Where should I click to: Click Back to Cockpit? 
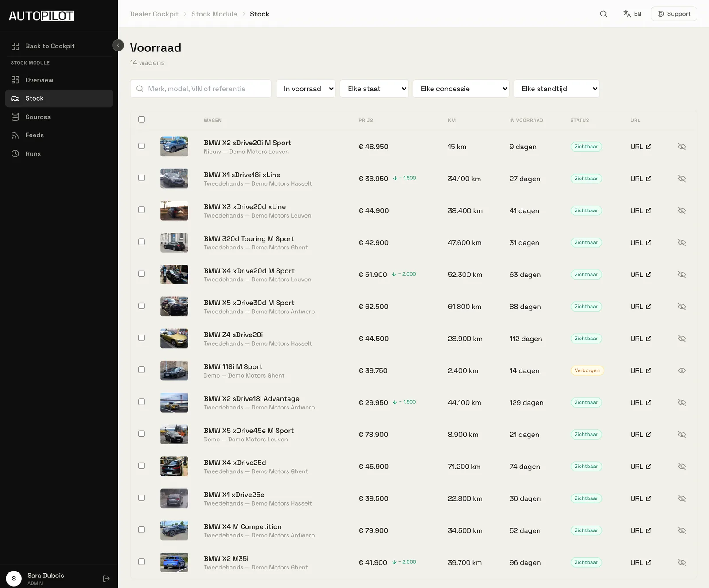click(59, 46)
